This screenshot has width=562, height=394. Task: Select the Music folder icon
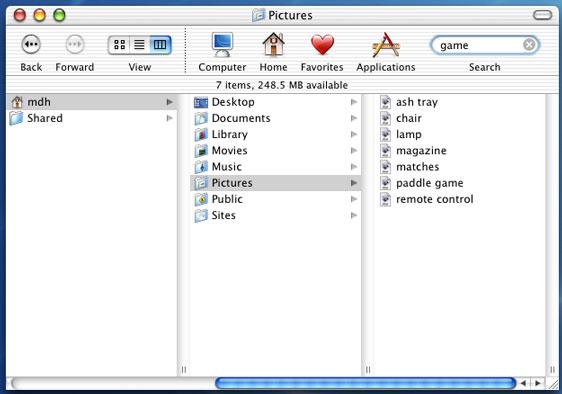point(201,167)
